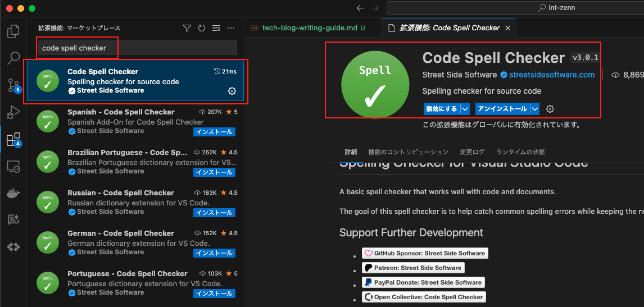The image size is (644, 307).
Task: Click the v3.0.1 version badge
Action: click(584, 57)
